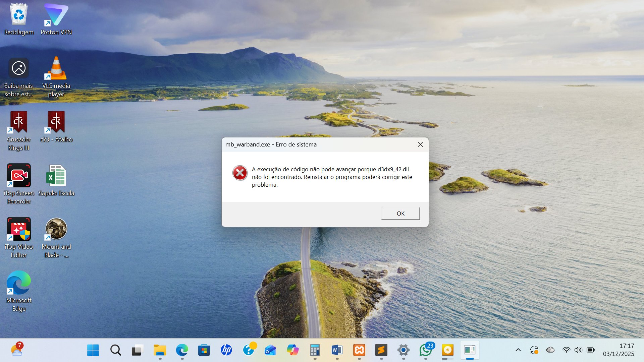Close the mb_warband.exe error dialog
The width and height of the screenshot is (644, 362).
tap(420, 144)
